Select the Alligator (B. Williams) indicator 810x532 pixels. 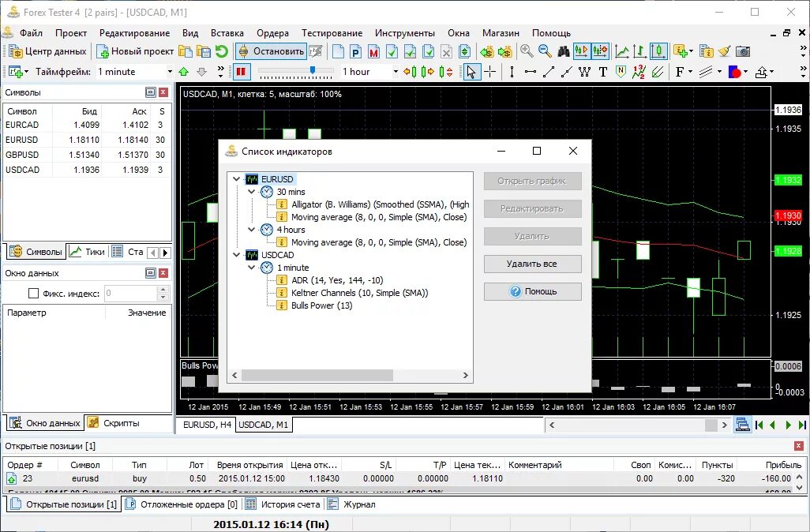click(380, 204)
